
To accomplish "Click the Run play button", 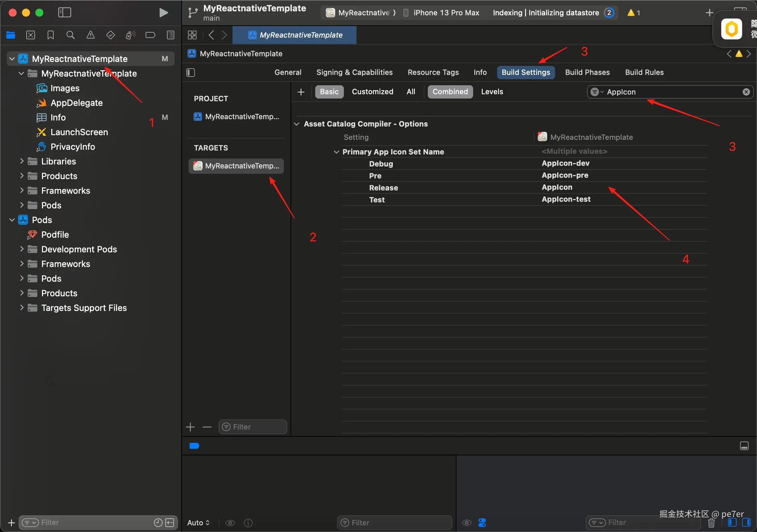I will click(163, 13).
